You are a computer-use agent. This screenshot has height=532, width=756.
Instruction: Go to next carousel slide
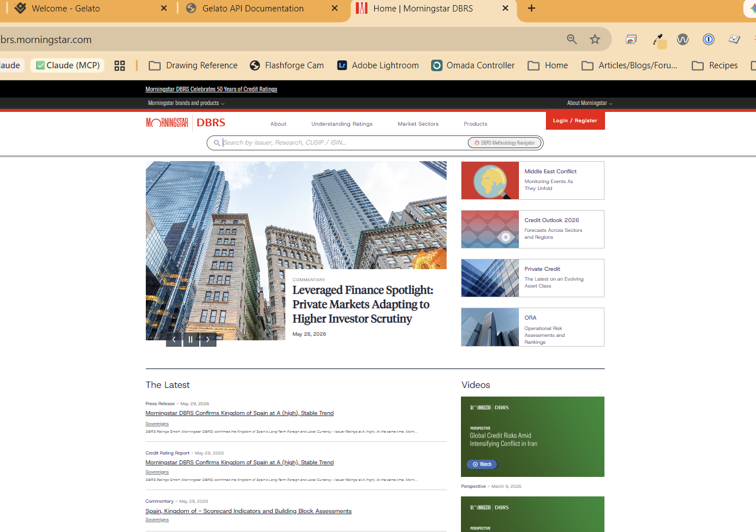point(208,339)
